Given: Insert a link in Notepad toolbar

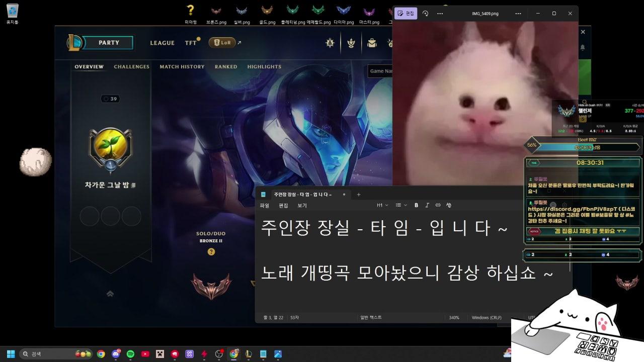Looking at the screenshot, I should coord(438,205).
